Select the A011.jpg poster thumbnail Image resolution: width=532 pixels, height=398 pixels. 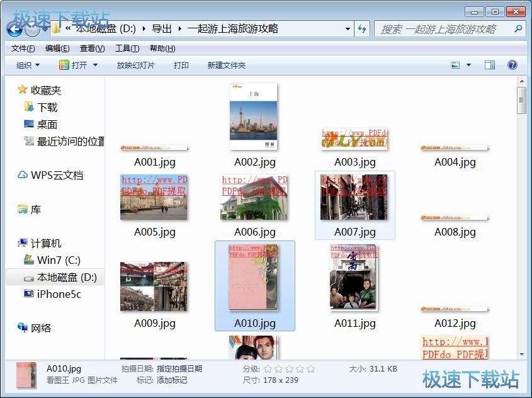pyautogui.click(x=354, y=278)
